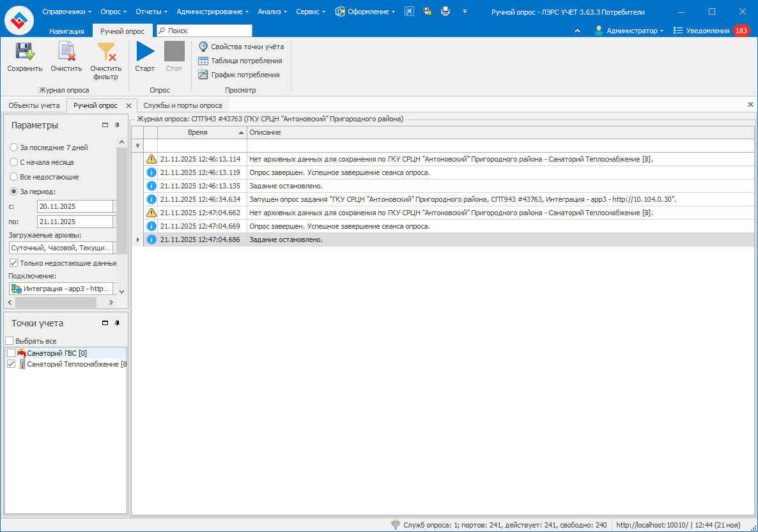Sort the journal by the "Время" column header
Image resolution: width=758 pixels, height=532 pixels.
[197, 132]
